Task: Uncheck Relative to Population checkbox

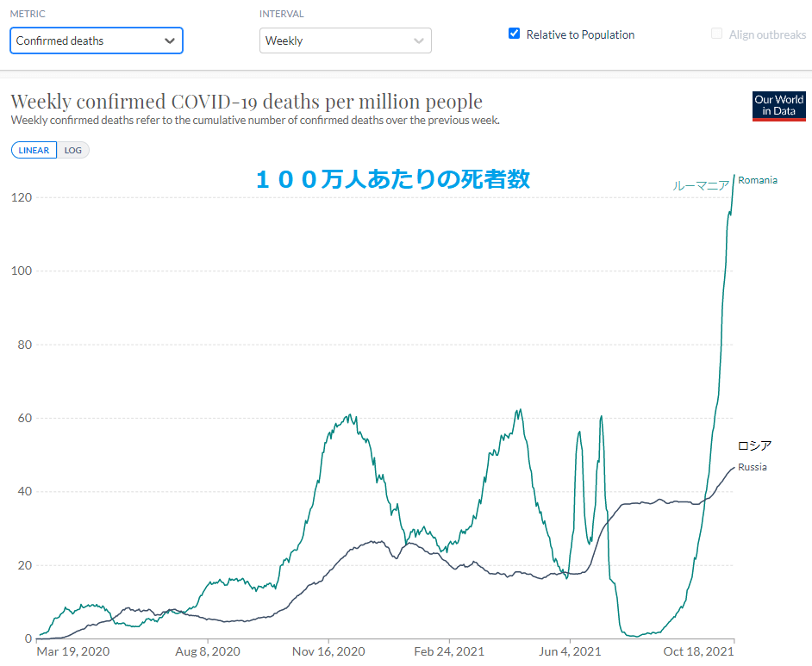Action: pyautogui.click(x=515, y=34)
